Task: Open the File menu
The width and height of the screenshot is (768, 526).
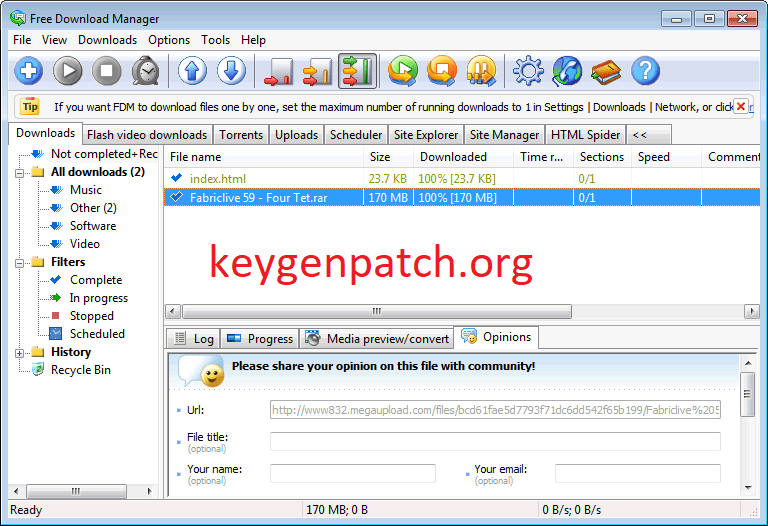Action: coord(22,40)
